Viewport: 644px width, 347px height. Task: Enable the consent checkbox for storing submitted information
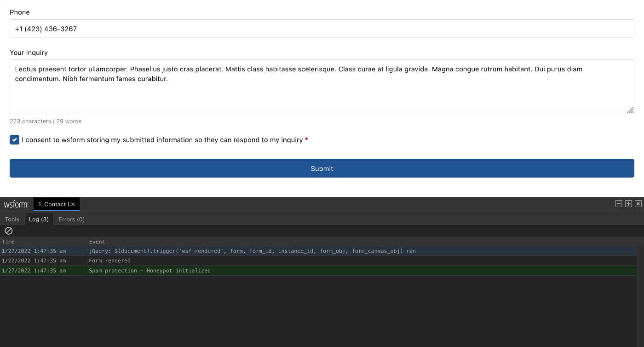coord(14,139)
